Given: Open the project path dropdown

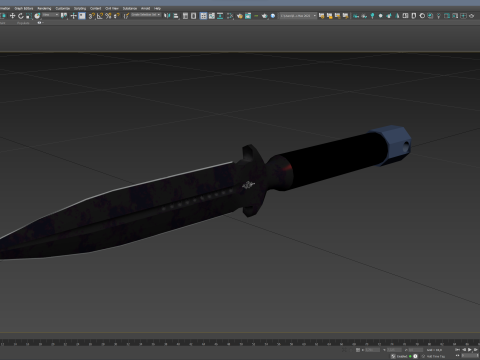Looking at the screenshot, I should click(298, 16).
